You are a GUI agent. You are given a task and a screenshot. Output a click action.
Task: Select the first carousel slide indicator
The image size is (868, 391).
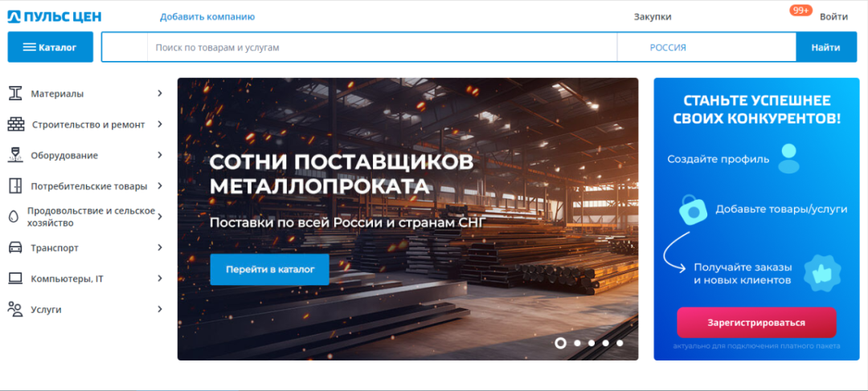560,343
